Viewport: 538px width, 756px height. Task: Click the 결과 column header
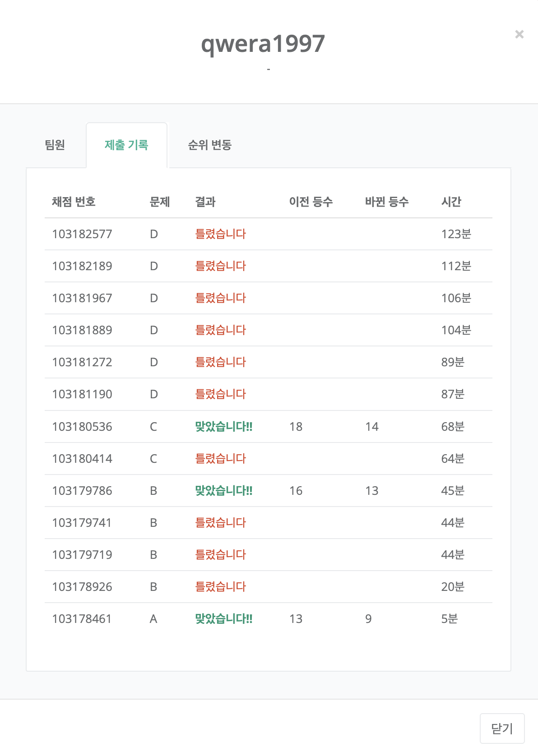click(205, 202)
